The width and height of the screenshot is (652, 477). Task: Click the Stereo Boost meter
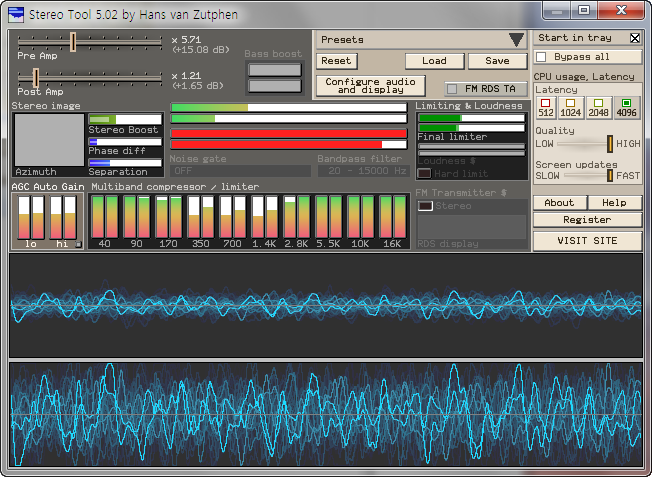[x=125, y=119]
